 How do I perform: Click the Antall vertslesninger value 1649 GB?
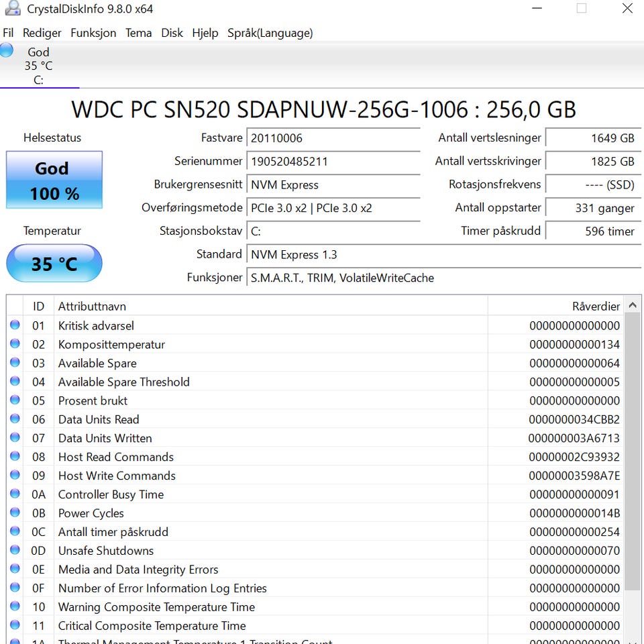(593, 138)
